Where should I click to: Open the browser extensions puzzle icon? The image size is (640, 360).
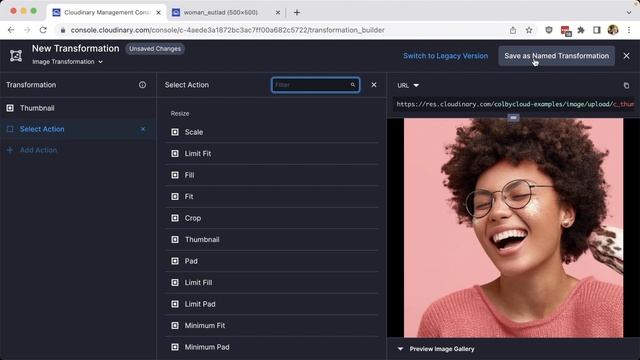coord(581,30)
